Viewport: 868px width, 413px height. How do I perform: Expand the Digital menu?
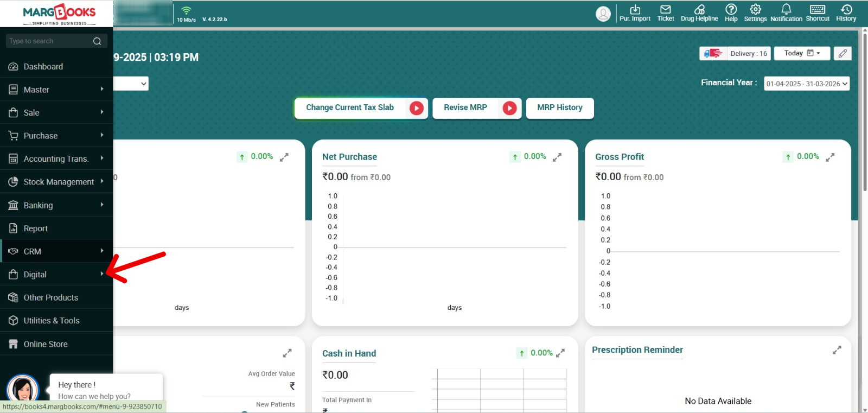tap(56, 275)
